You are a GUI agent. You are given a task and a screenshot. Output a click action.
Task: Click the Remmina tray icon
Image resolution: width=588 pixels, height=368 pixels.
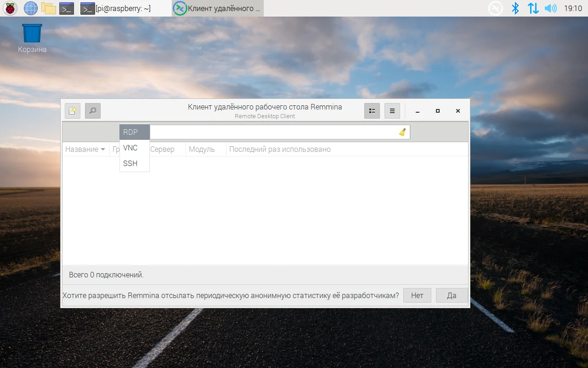[495, 8]
